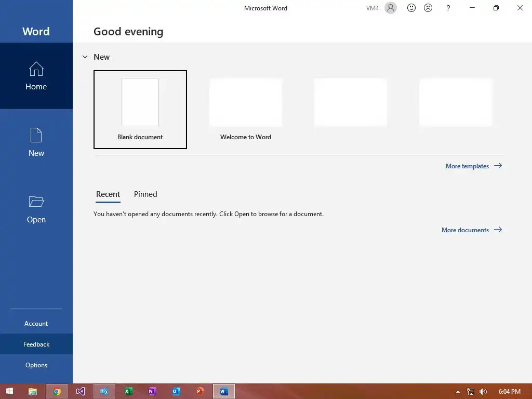
Task: Restore down the Word window
Action: click(x=496, y=8)
